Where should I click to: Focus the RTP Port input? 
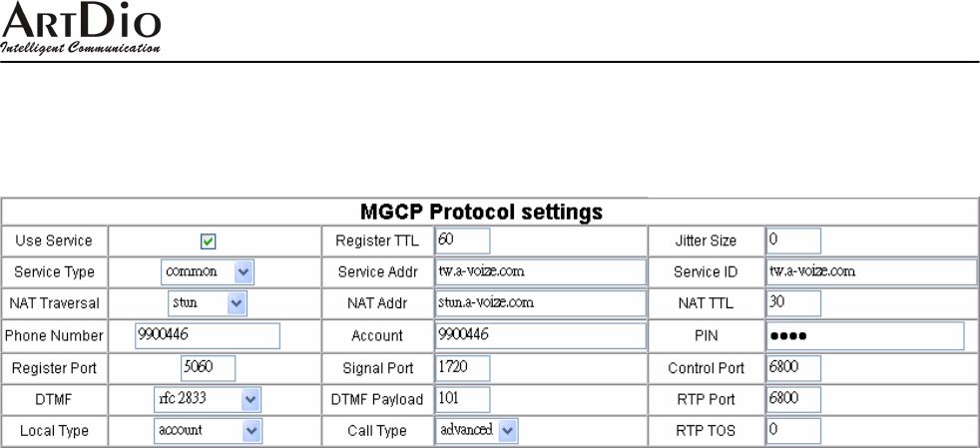pyautogui.click(x=793, y=399)
